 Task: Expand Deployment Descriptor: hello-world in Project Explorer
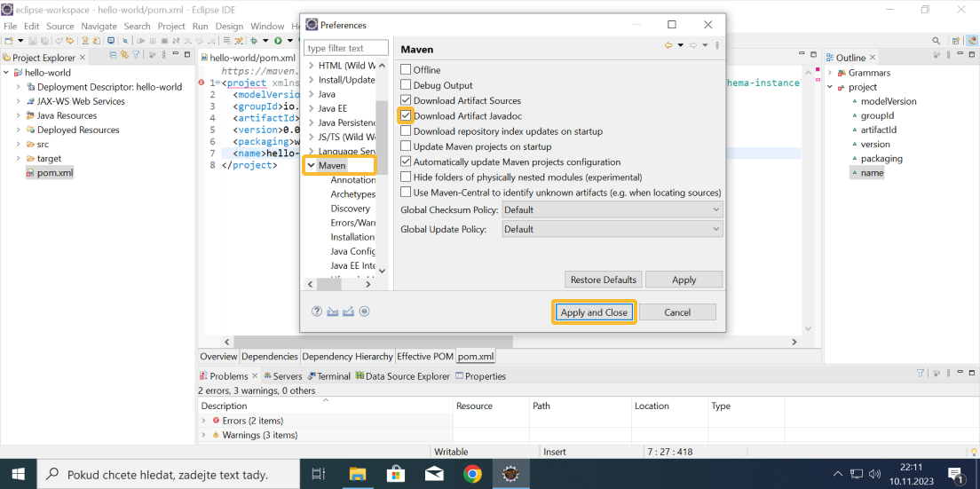[18, 87]
